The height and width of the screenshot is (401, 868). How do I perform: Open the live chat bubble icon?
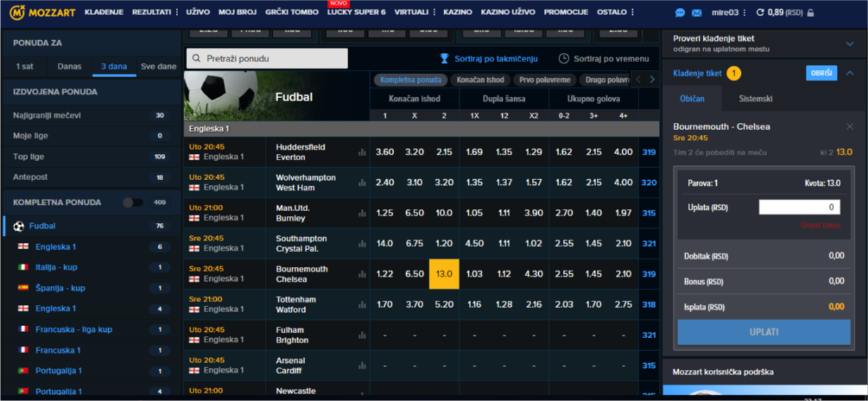click(x=680, y=13)
